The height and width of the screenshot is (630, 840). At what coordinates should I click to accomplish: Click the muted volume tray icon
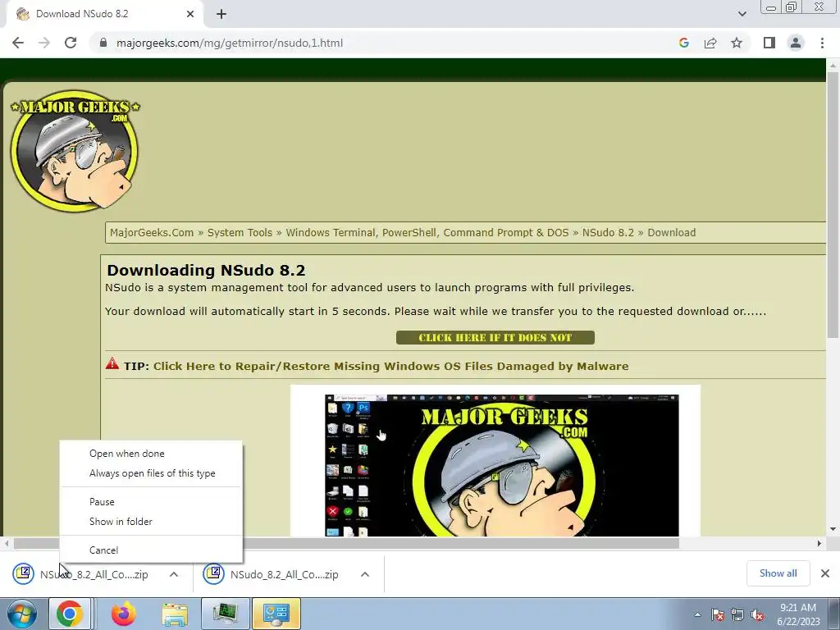click(x=757, y=614)
